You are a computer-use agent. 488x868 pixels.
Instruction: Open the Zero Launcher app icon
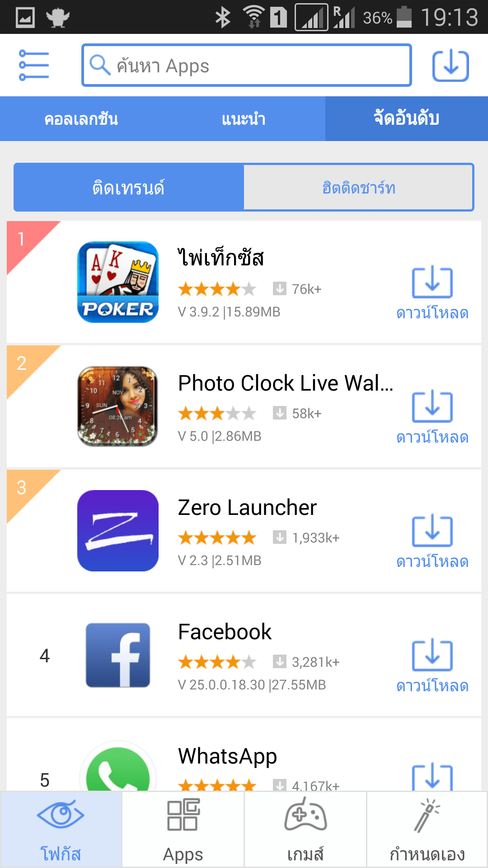point(118,531)
